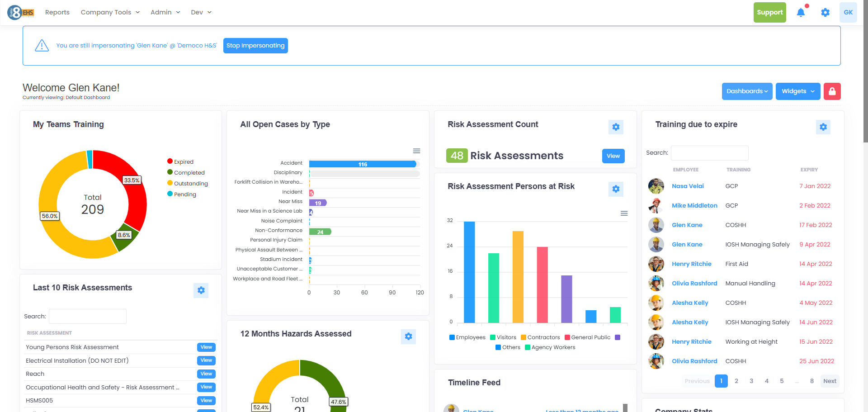Toggle Expired legend item in training chart
Screen dimensions: 868x412
tap(180, 161)
